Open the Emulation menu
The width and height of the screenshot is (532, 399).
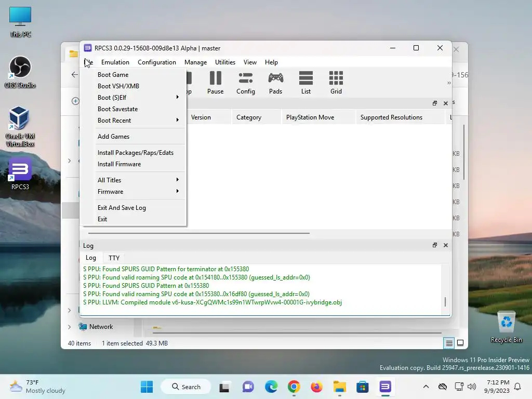click(115, 62)
